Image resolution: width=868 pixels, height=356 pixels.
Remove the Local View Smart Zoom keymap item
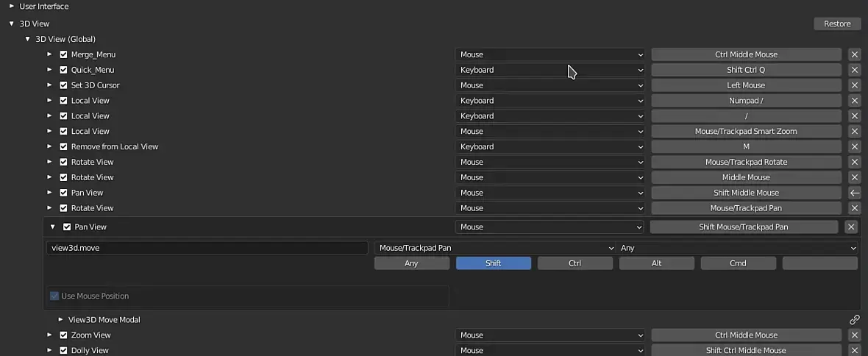(854, 131)
